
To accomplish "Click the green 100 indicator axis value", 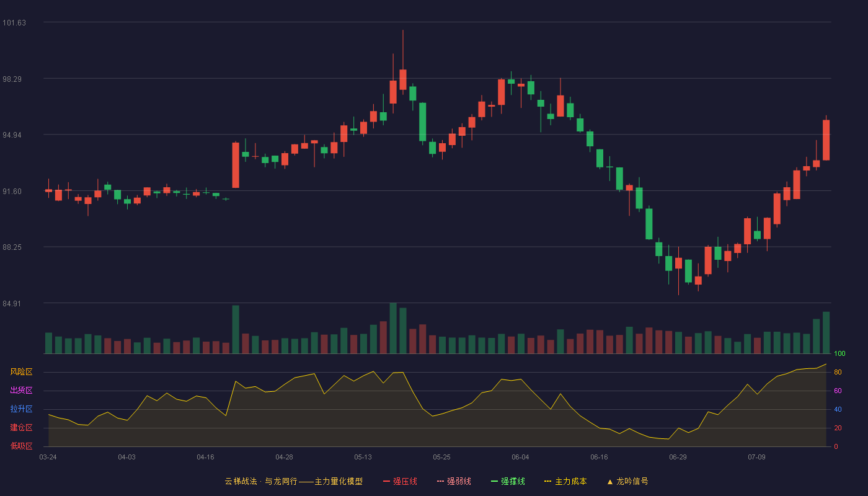I will coord(839,354).
